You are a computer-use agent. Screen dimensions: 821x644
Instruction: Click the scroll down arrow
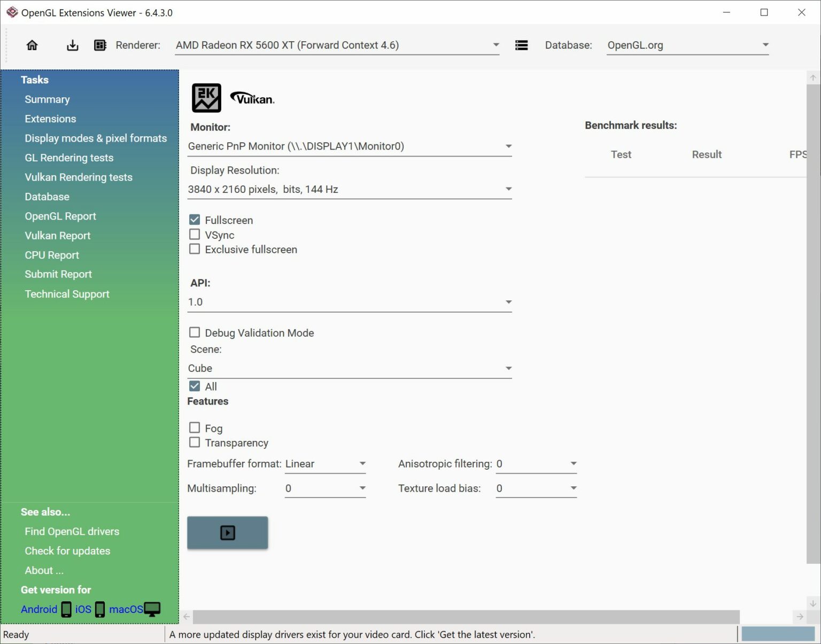click(813, 603)
